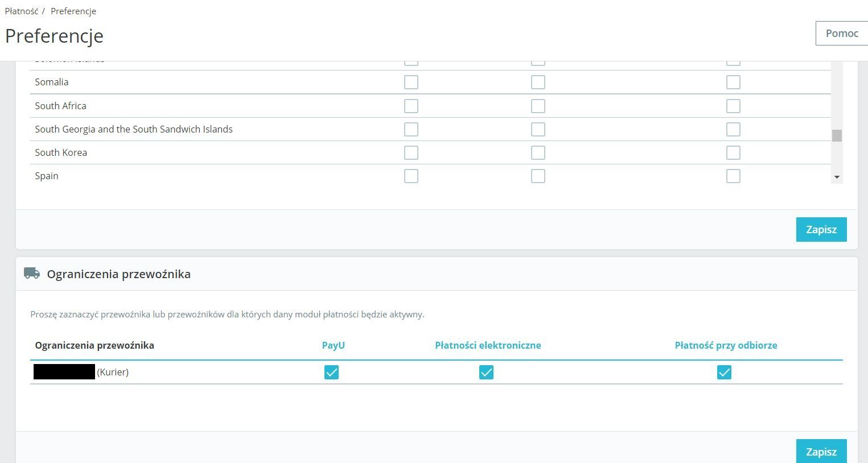Click the PayU column header
The width and height of the screenshot is (868, 463).
click(x=334, y=345)
